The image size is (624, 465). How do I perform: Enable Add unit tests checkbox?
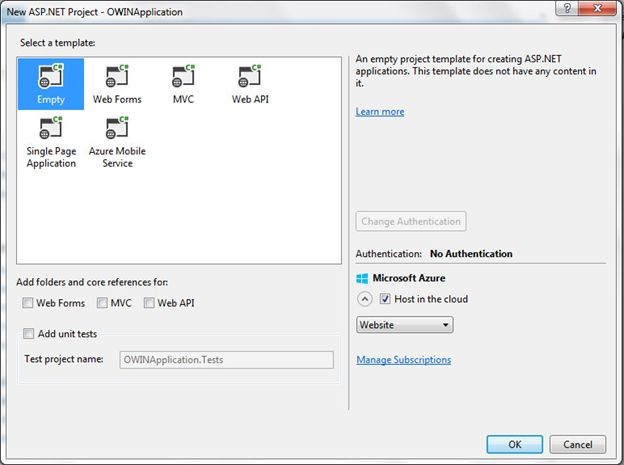click(x=28, y=334)
